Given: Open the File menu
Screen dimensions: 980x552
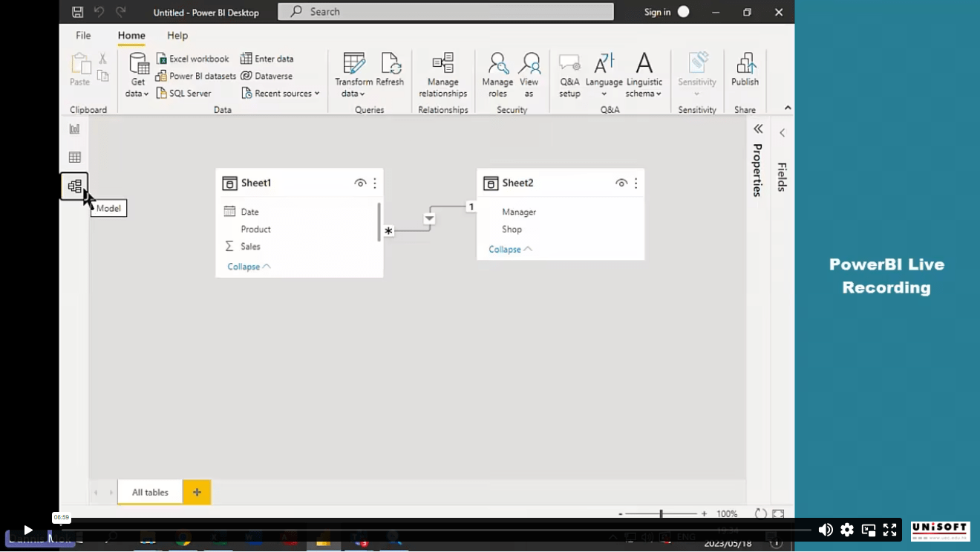Looking at the screenshot, I should coord(82,35).
